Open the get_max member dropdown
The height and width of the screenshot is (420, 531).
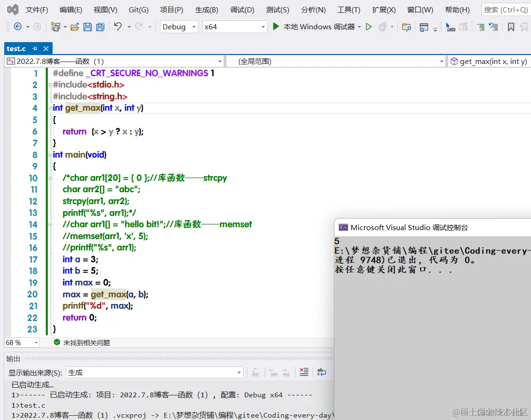click(x=489, y=61)
